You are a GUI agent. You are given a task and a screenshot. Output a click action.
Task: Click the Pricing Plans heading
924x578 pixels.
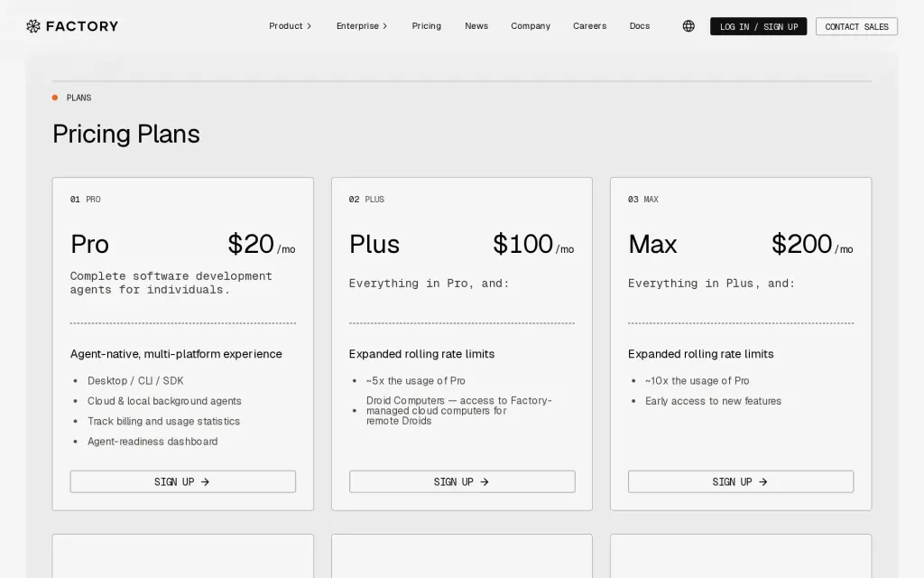point(126,134)
